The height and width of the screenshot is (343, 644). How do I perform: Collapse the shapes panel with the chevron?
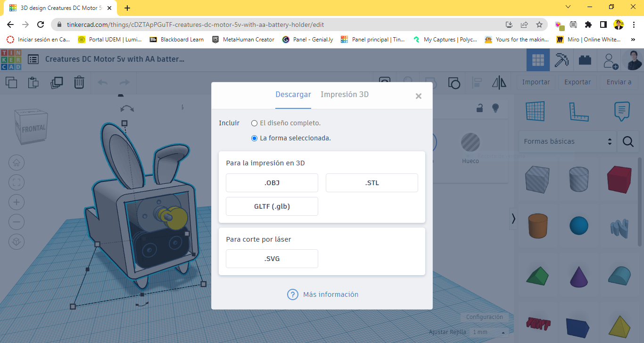point(514,219)
